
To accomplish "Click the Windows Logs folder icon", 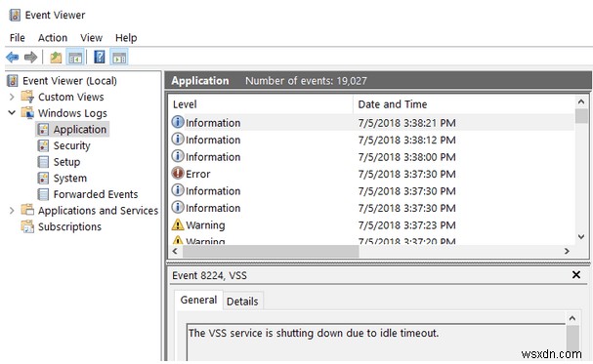I will click(x=27, y=113).
